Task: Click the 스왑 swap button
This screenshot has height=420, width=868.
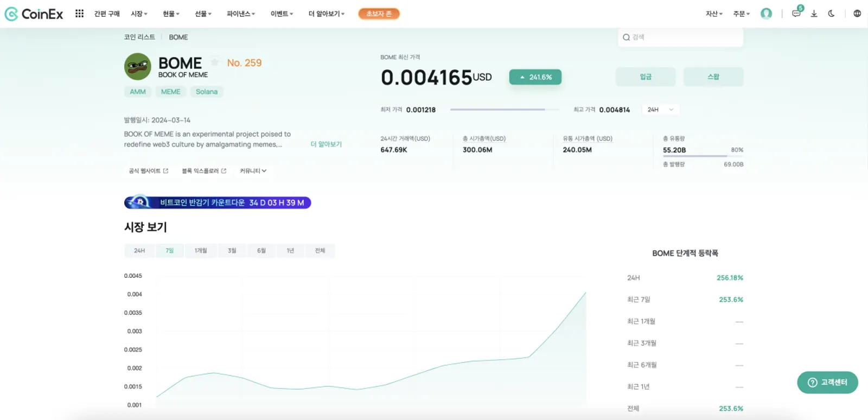Action: click(x=713, y=77)
